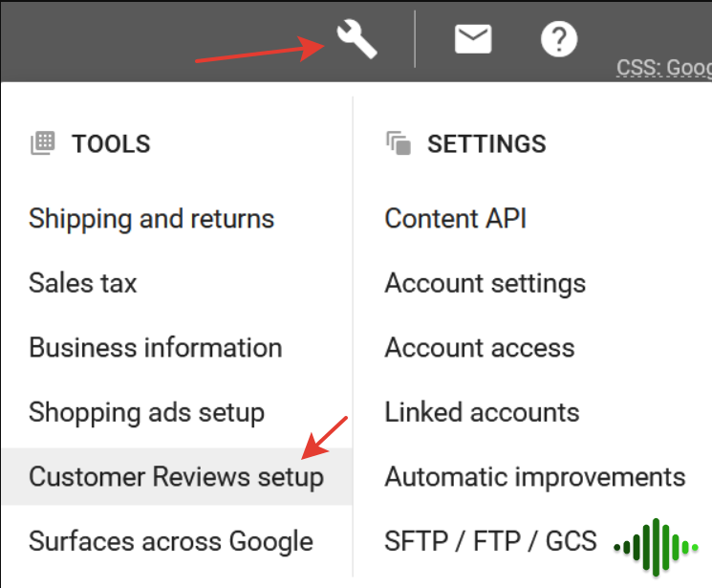712x588 pixels.
Task: Choose Customer Reviews setup
Action: point(177,476)
